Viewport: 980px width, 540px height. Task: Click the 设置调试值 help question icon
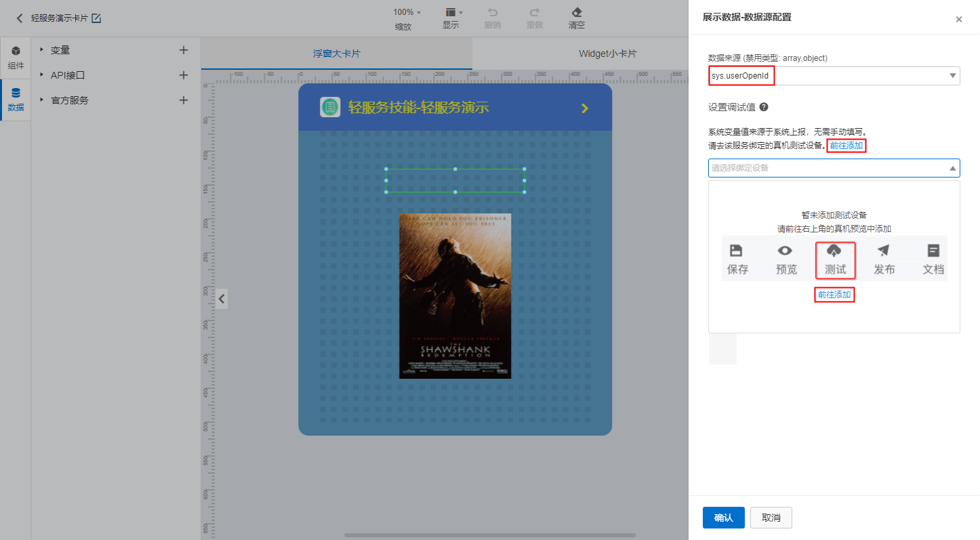tap(764, 107)
